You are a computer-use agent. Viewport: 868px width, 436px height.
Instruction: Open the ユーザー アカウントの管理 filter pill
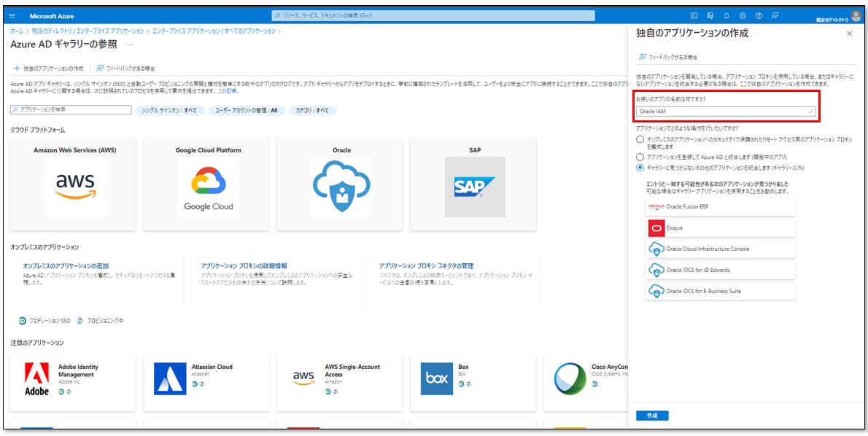tap(246, 110)
